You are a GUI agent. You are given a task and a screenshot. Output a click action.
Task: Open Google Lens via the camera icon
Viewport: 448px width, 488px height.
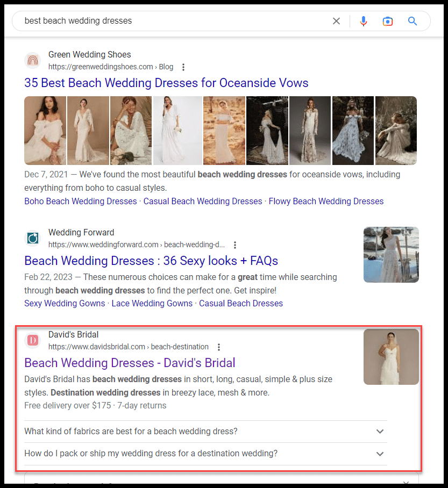click(388, 21)
